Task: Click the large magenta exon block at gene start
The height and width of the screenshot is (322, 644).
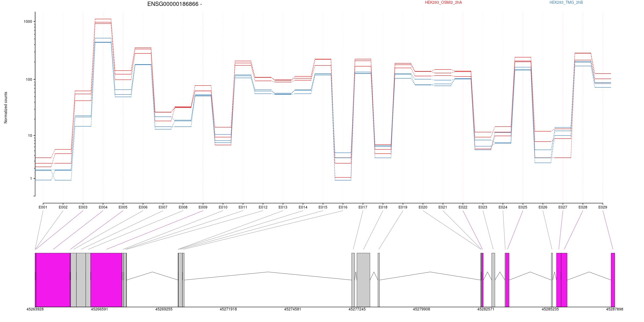Action: tap(53, 280)
